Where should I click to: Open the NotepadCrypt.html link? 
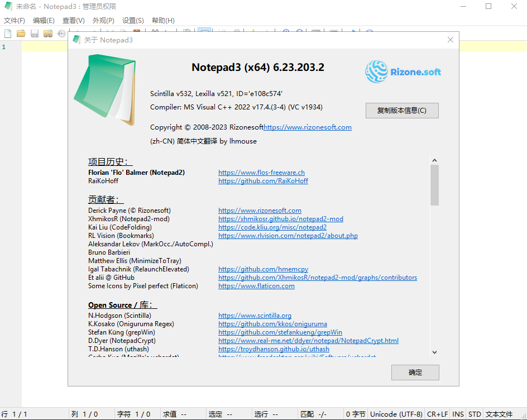[x=309, y=341]
